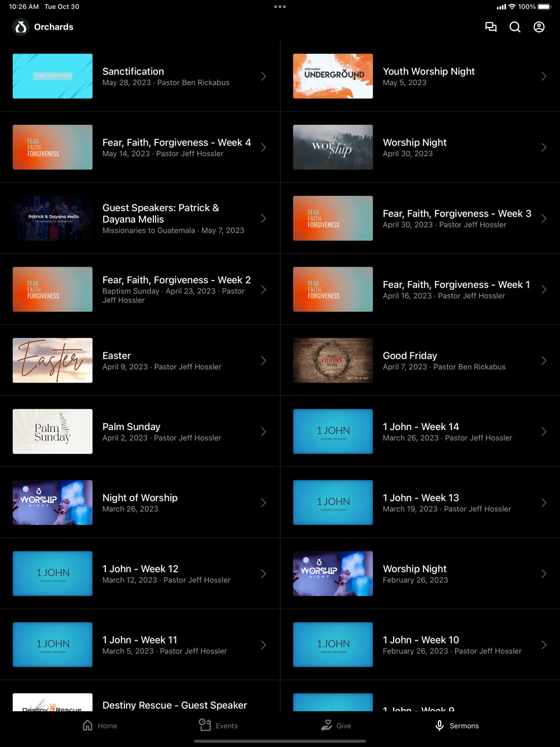Tap the home indicator bar
Image resolution: width=560 pixels, height=747 pixels.
point(280,741)
